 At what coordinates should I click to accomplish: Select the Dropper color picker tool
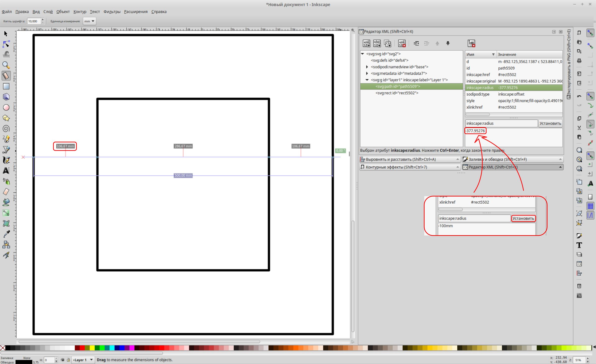click(x=6, y=234)
